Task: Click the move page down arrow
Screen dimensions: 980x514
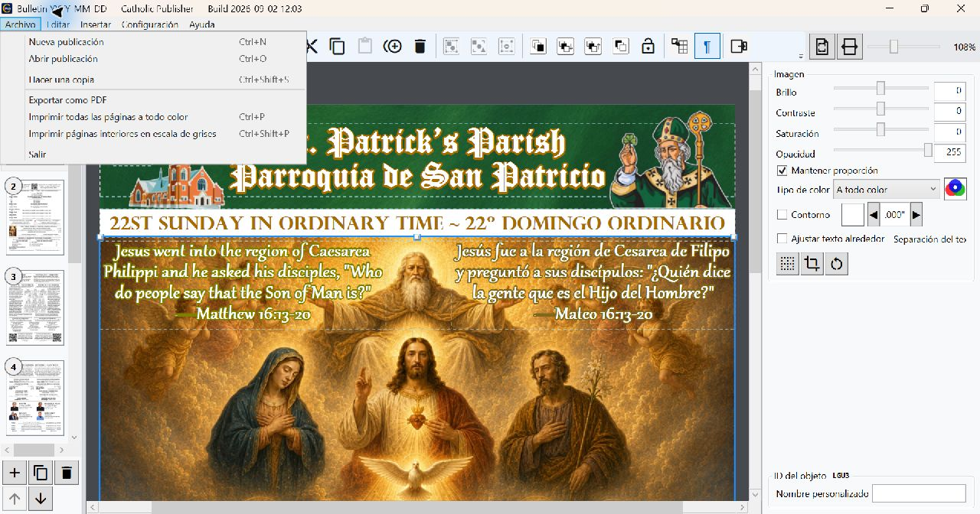Action: [41, 499]
